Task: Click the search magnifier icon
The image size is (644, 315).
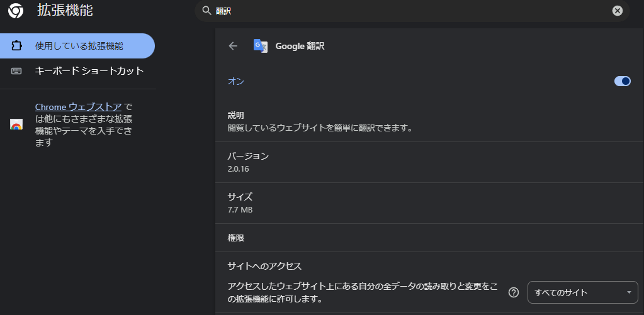Action: tap(206, 11)
